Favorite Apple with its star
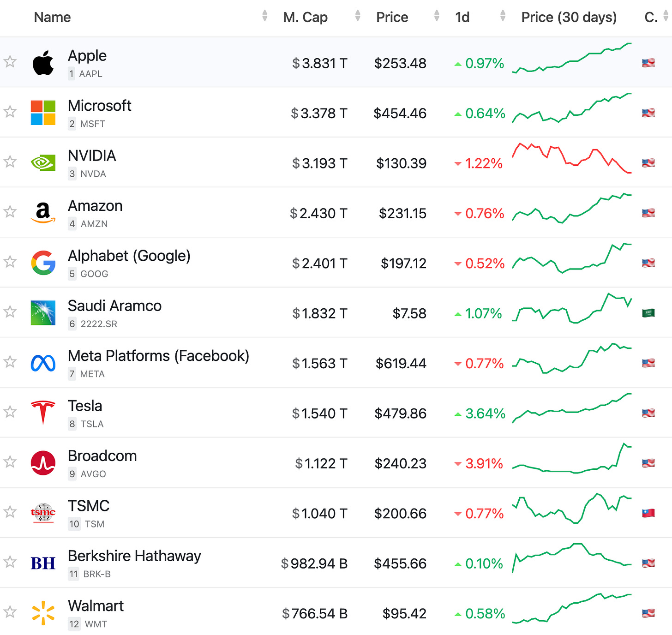The image size is (672, 635). click(10, 61)
